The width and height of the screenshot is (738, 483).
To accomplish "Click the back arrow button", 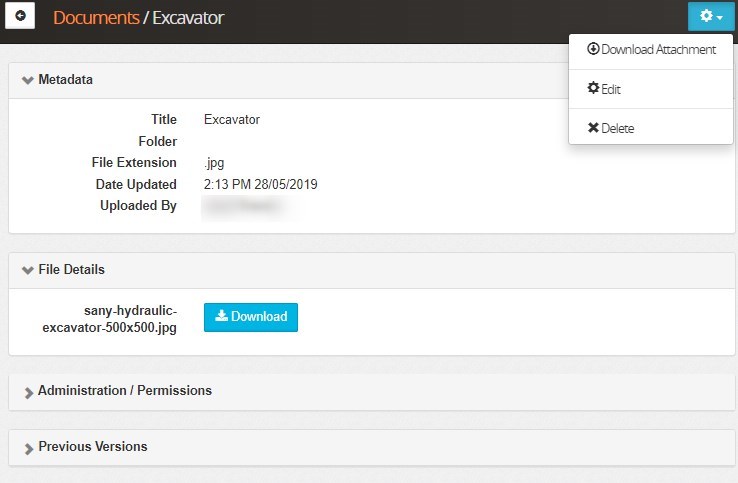I will (20, 17).
